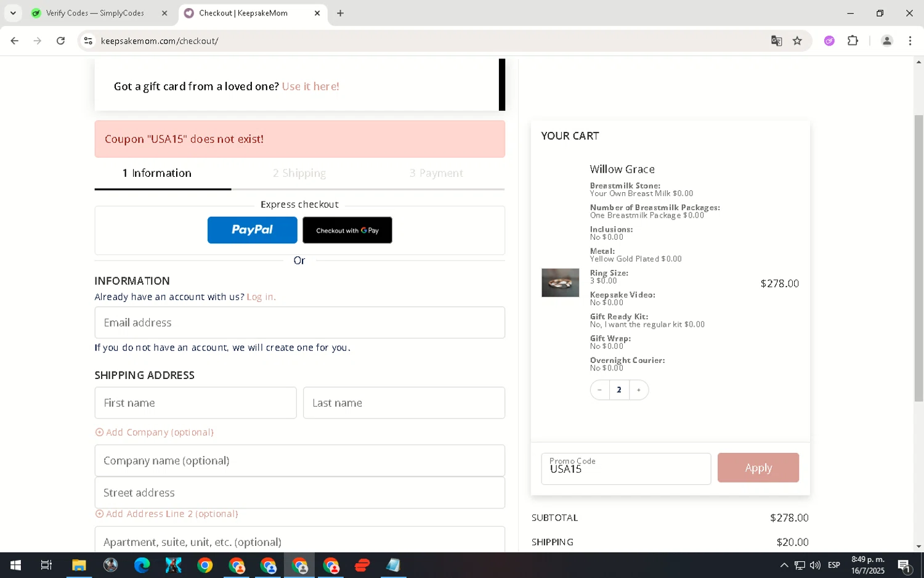Click Checkout with G Pay button
The image size is (924, 578).
347,230
